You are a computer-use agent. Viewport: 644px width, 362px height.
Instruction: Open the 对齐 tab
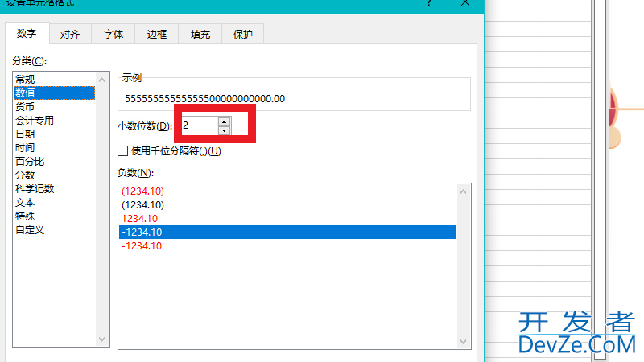pyautogui.click(x=70, y=35)
